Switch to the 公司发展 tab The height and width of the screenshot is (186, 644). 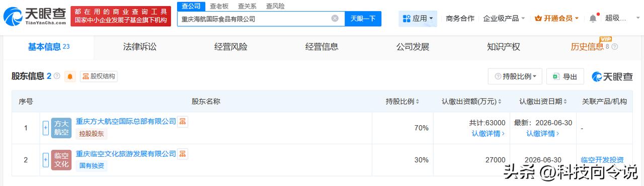coord(413,47)
